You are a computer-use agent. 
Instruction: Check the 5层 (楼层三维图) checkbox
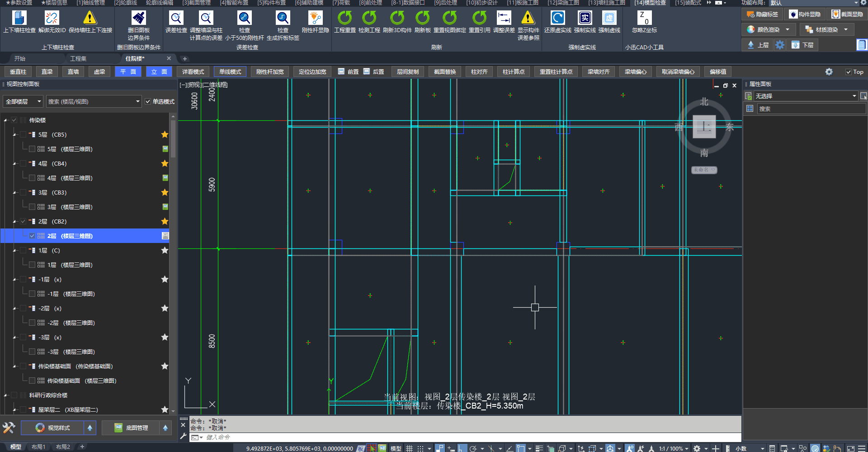pos(32,149)
